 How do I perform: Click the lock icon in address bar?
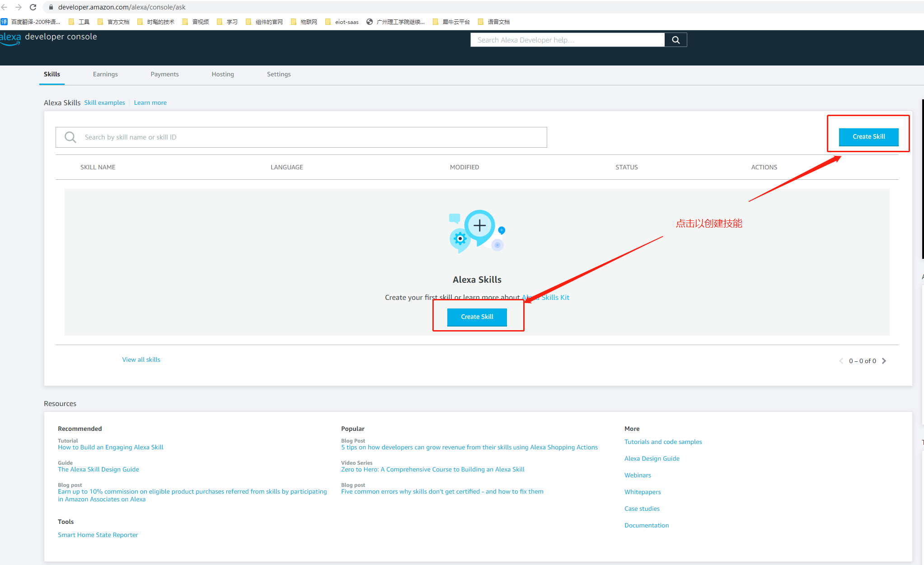point(51,7)
